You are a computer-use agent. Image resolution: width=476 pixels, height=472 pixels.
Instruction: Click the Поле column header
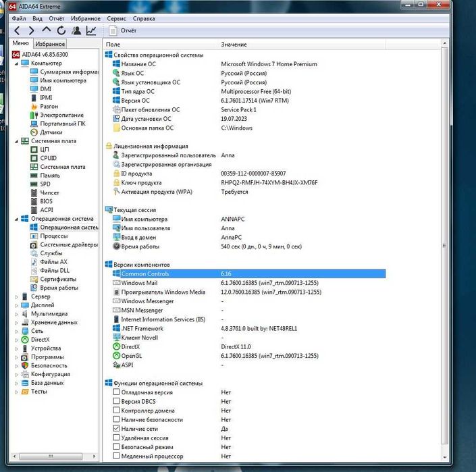[x=161, y=45]
